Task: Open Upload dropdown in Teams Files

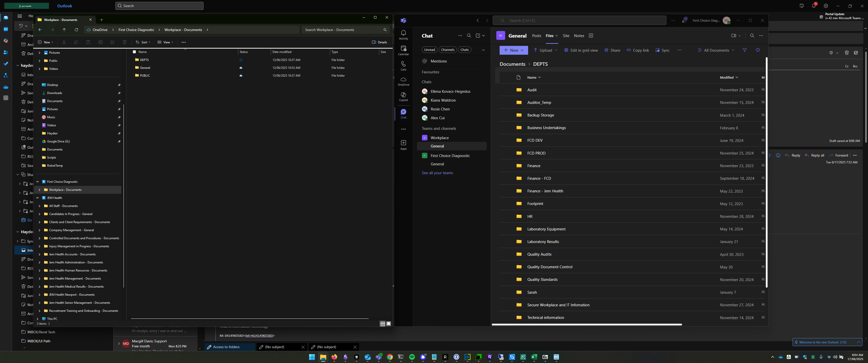Action: pyautogui.click(x=546, y=50)
